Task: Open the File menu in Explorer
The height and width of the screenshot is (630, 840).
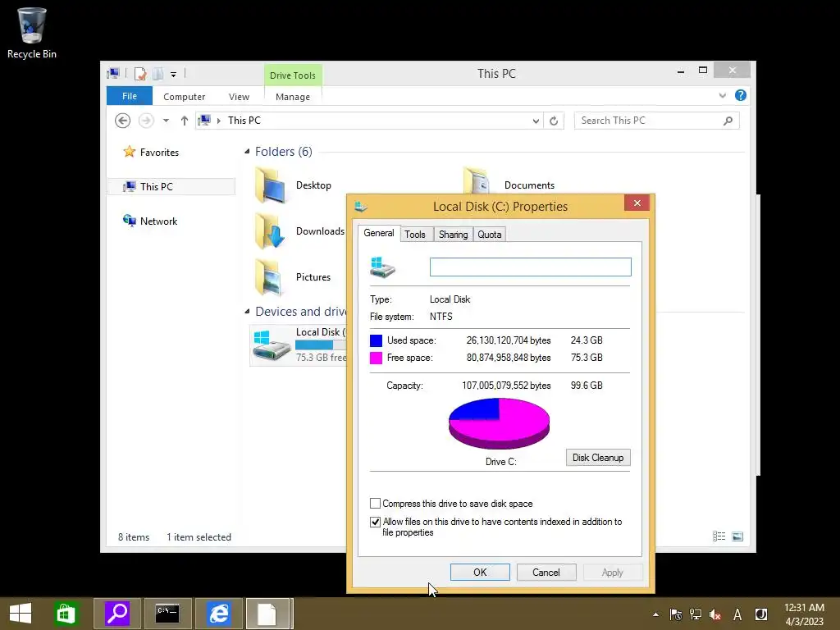Action: point(129,96)
